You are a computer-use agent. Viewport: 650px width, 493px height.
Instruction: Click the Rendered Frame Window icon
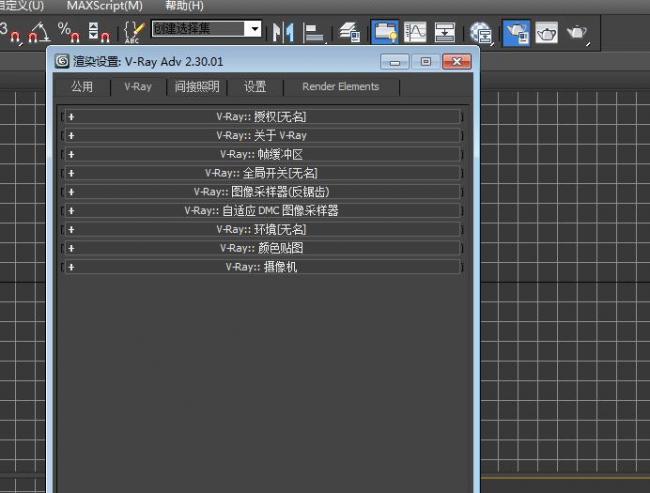546,32
